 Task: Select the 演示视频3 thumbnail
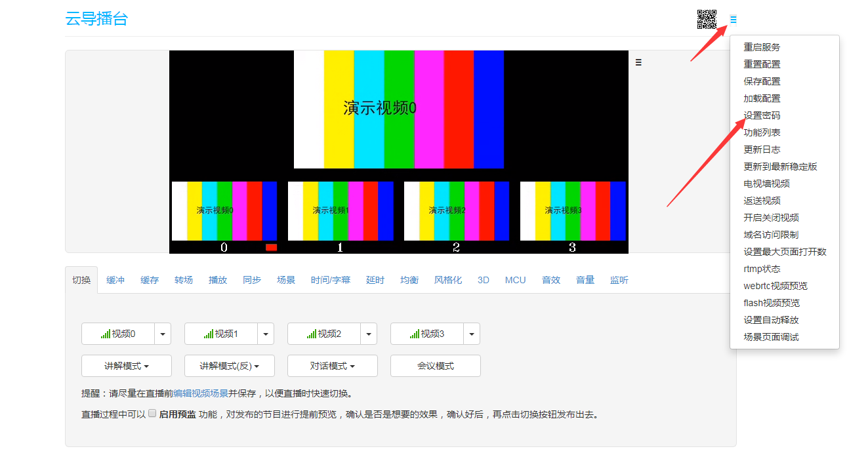(573, 211)
